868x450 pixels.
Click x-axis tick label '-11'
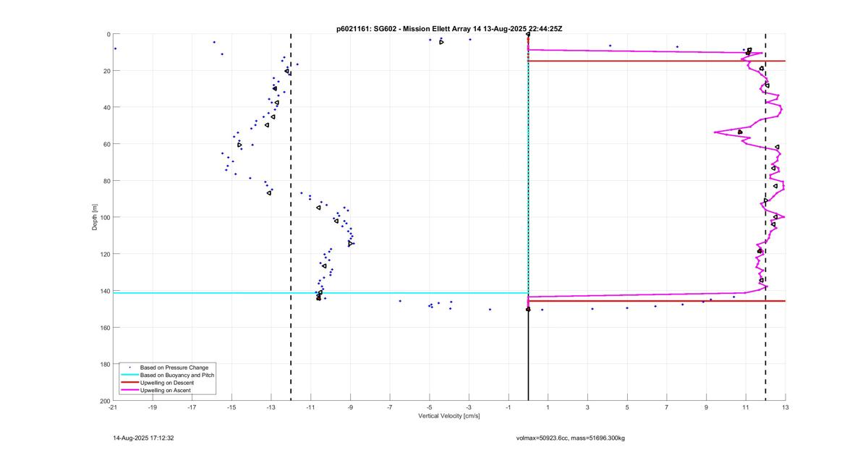coord(311,407)
